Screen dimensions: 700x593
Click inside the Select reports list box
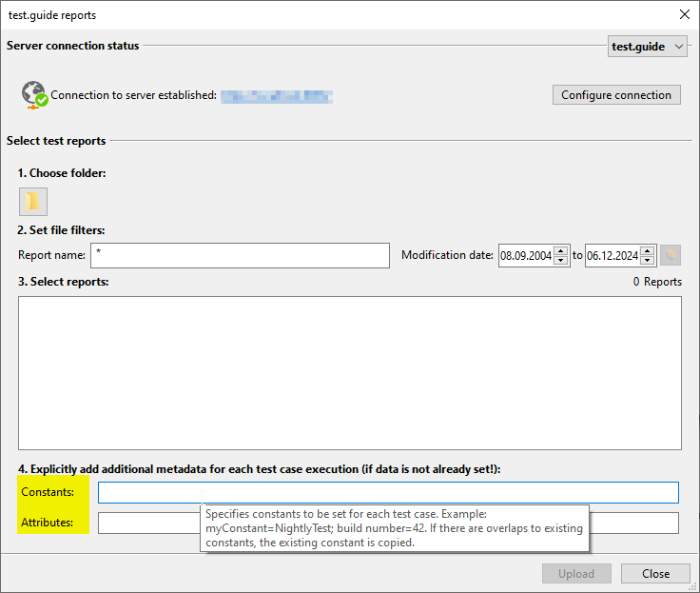click(x=350, y=373)
